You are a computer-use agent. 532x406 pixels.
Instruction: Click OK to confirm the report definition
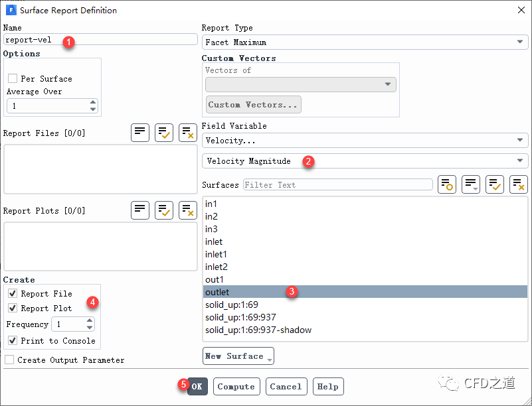click(x=197, y=387)
